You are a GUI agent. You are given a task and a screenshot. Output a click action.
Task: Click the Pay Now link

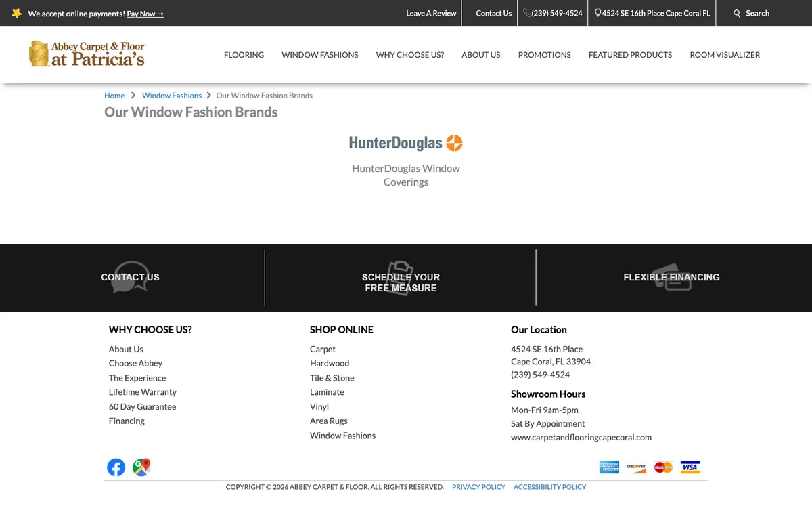145,14
